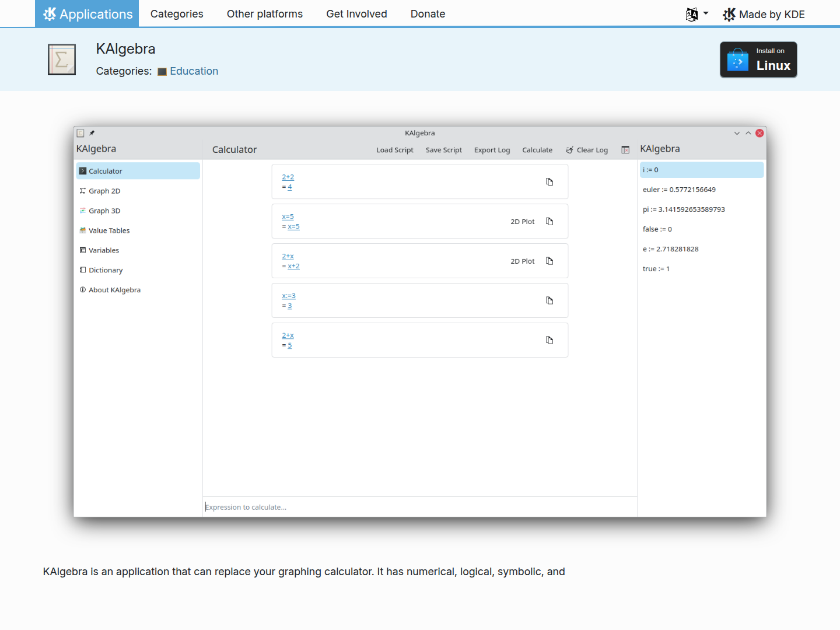Select the i := 0 variable row
The height and width of the screenshot is (630, 840).
click(702, 170)
